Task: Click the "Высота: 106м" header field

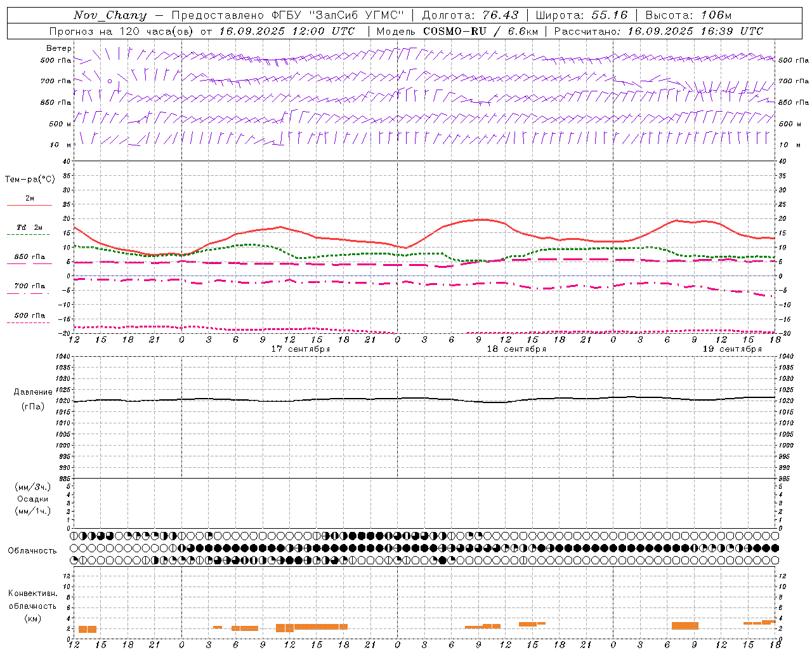Action: [688, 15]
